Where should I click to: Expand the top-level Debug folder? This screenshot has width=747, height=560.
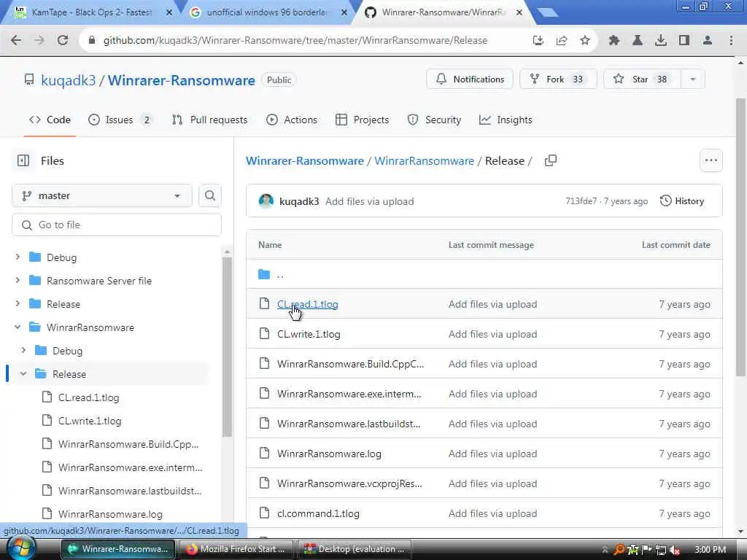[18, 257]
